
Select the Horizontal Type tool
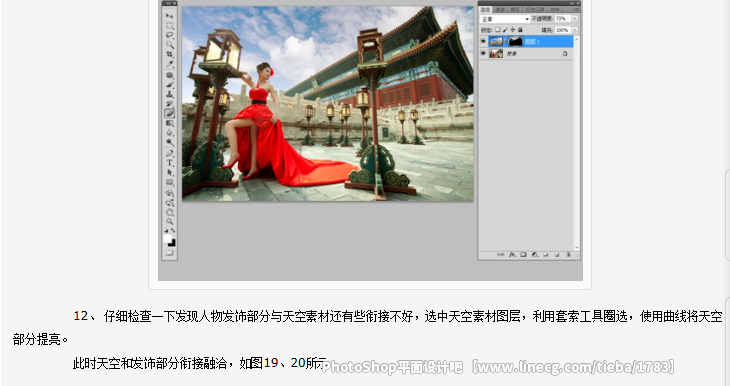[169, 163]
